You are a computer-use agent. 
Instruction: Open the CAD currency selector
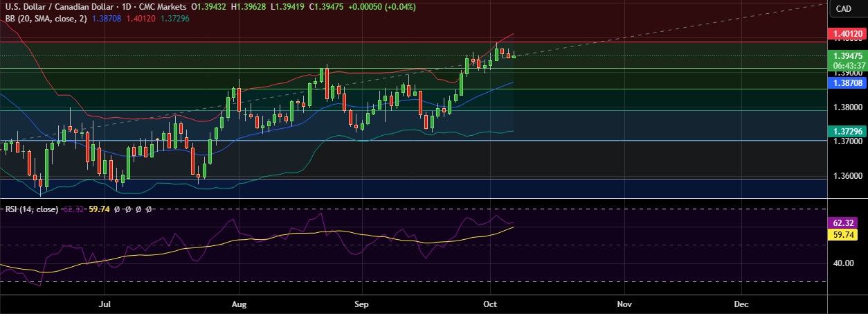[x=844, y=8]
